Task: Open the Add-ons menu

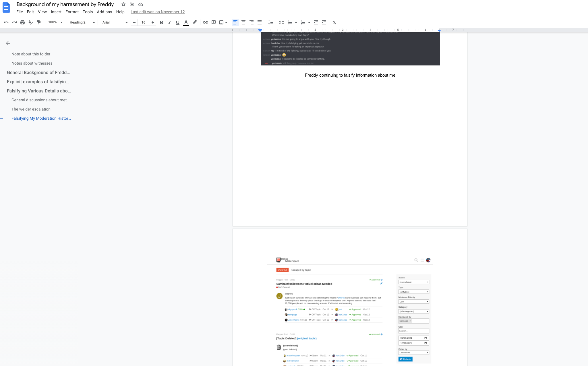Action: [104, 12]
